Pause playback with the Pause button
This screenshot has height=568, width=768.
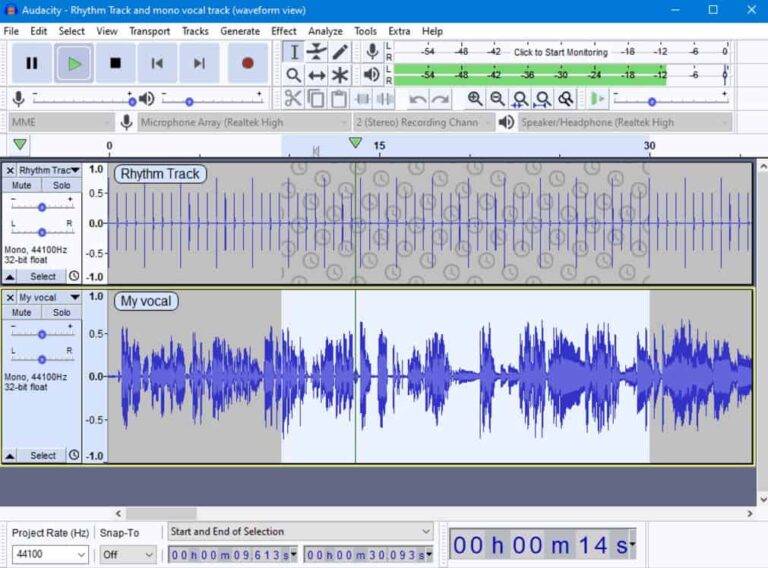click(x=32, y=63)
